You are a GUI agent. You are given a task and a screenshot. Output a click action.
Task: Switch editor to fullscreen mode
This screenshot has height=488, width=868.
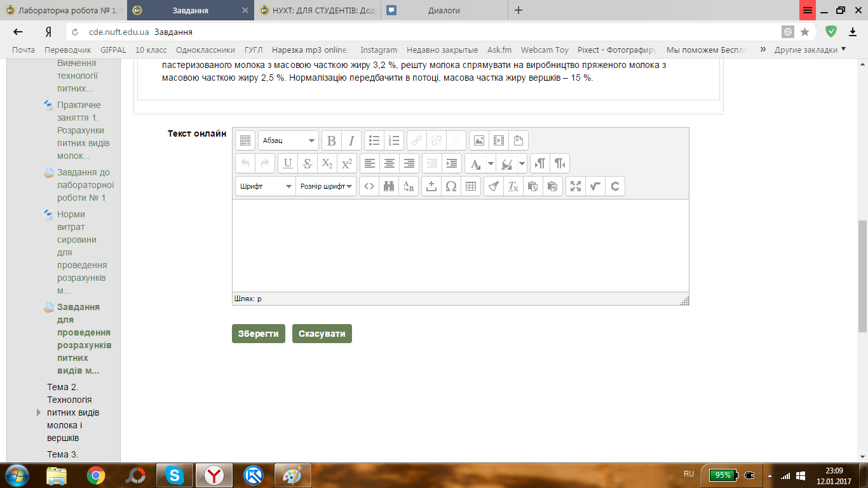[x=575, y=186]
